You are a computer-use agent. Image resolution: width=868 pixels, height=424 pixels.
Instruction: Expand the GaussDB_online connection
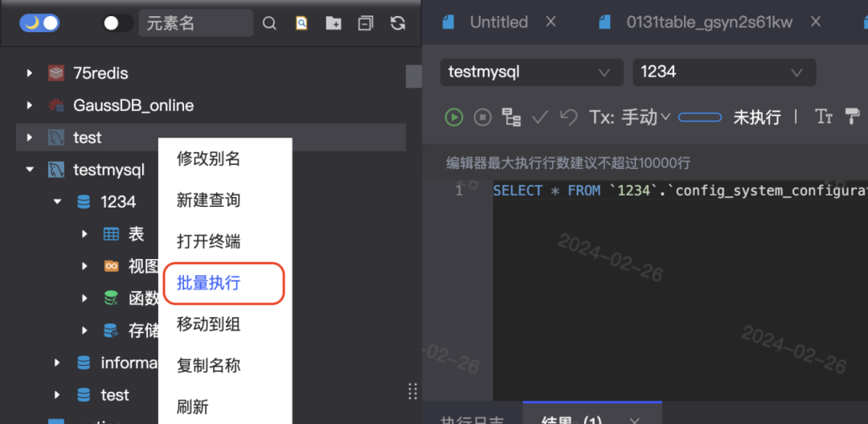click(x=30, y=105)
